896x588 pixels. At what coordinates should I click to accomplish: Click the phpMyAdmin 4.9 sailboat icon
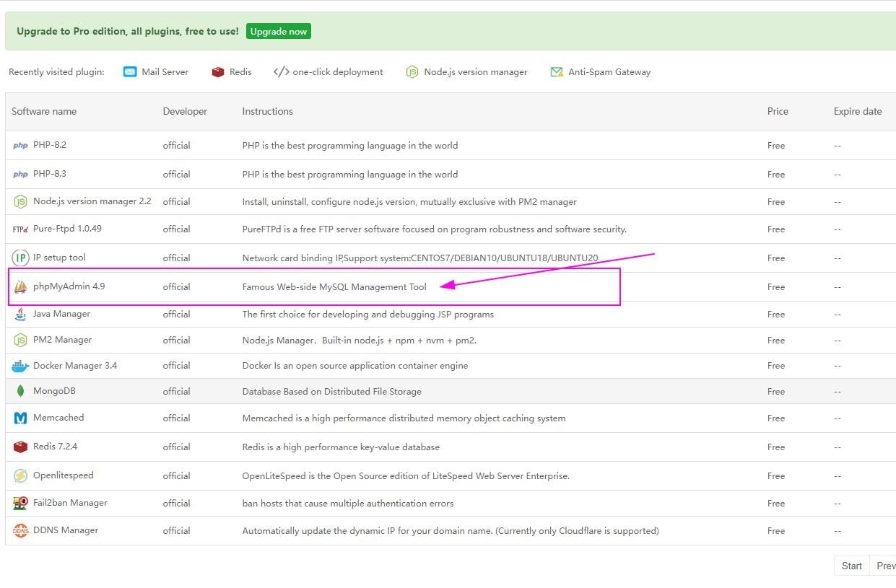(20, 287)
